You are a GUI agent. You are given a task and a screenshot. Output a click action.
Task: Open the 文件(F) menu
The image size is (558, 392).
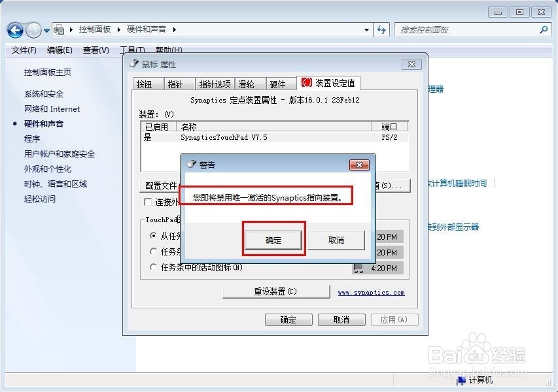[x=24, y=50]
